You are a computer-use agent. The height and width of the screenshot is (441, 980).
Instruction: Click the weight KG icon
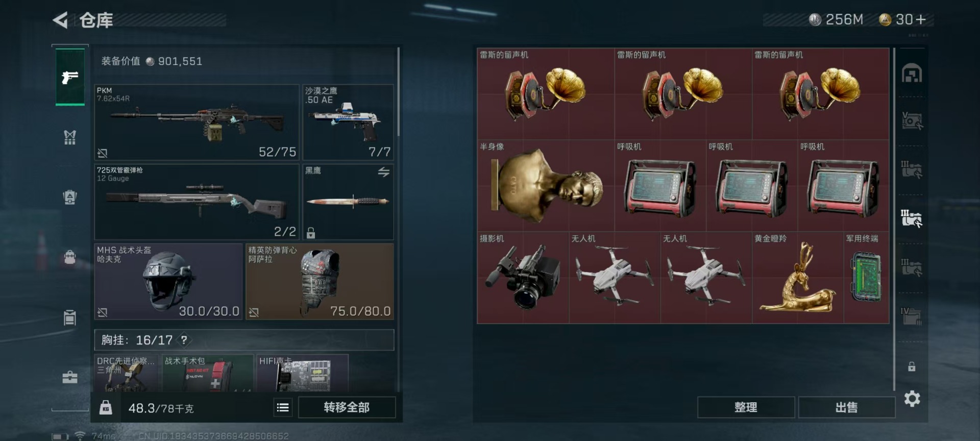point(106,407)
